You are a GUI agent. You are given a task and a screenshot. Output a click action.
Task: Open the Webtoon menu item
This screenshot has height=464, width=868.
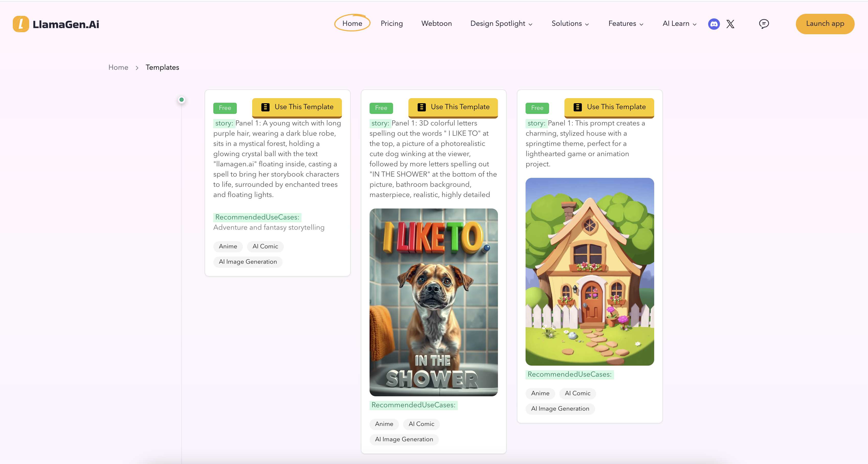click(x=436, y=24)
